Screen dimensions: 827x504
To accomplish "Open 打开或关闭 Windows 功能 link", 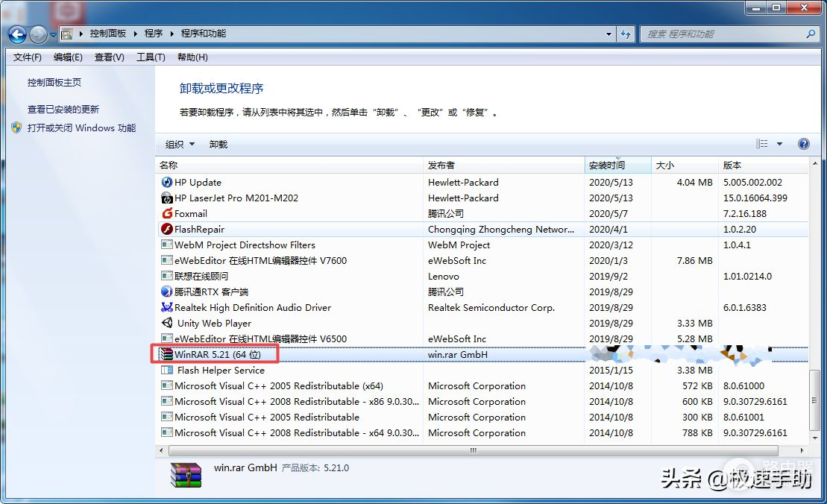I will pos(81,127).
